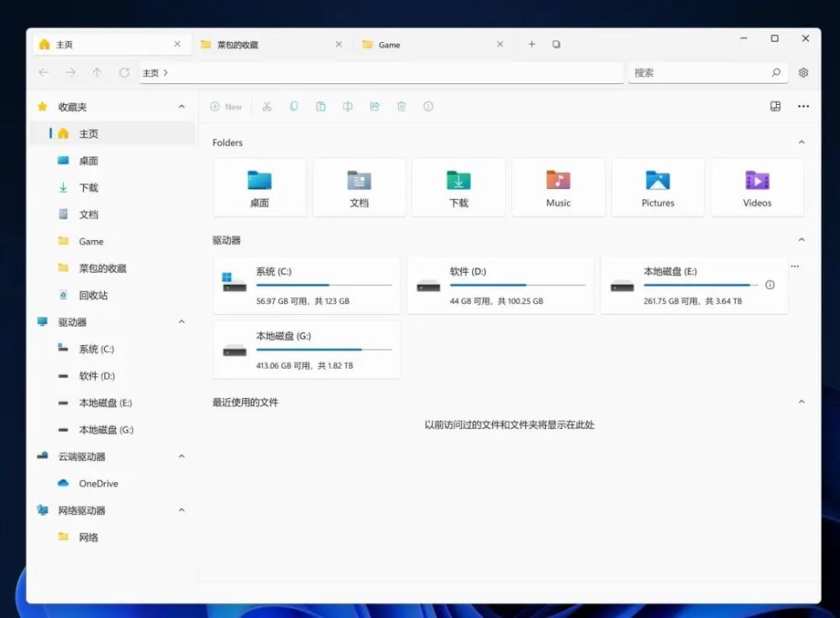
Task: Switch to the 菜包的收藏 tab
Action: [272, 45]
